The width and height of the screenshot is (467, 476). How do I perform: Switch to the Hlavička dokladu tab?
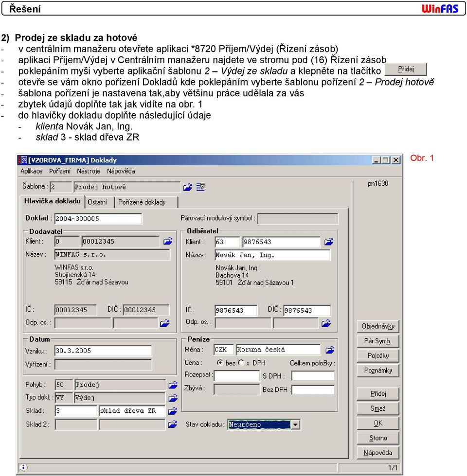click(x=52, y=201)
